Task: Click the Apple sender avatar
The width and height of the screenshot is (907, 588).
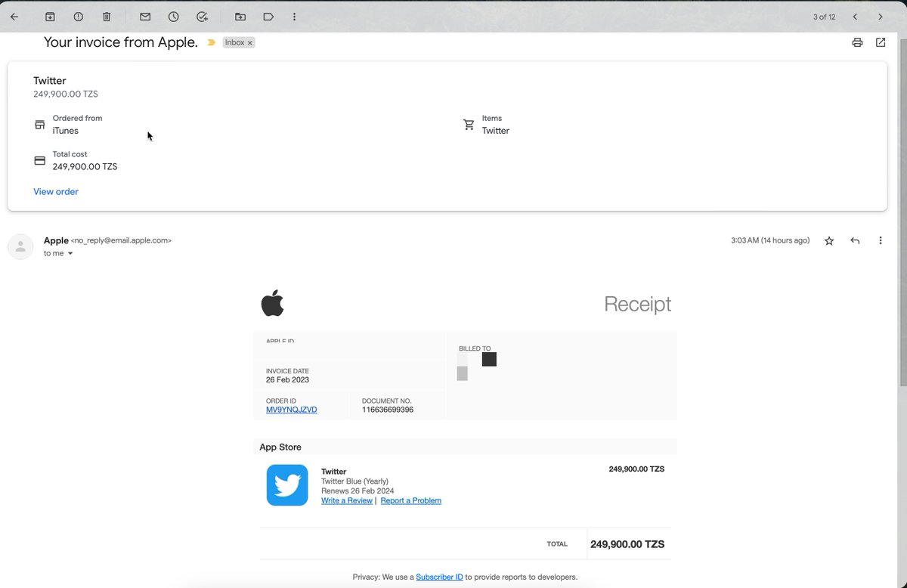Action: point(20,246)
